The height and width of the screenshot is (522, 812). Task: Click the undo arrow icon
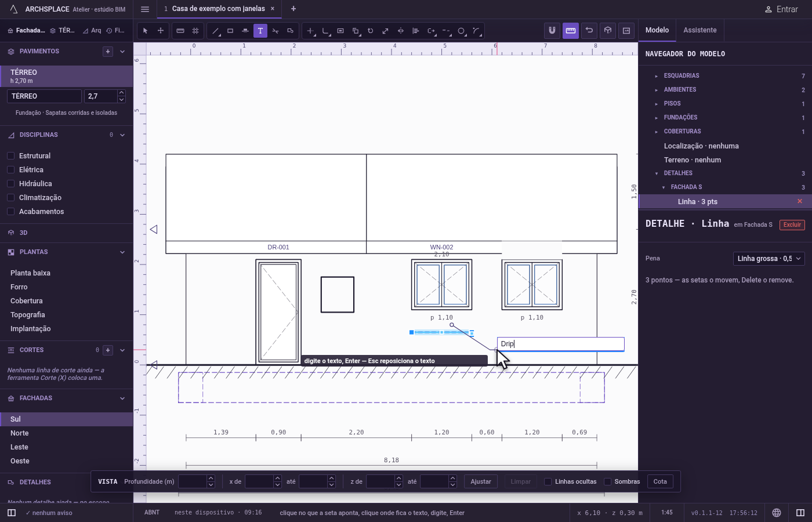589,31
